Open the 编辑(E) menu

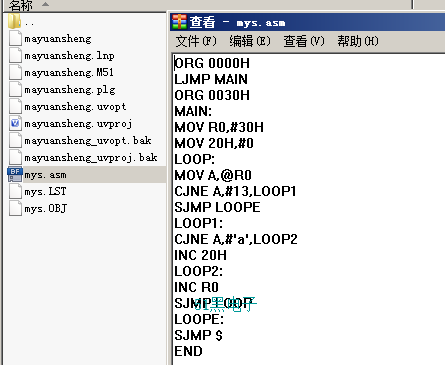pos(250,41)
